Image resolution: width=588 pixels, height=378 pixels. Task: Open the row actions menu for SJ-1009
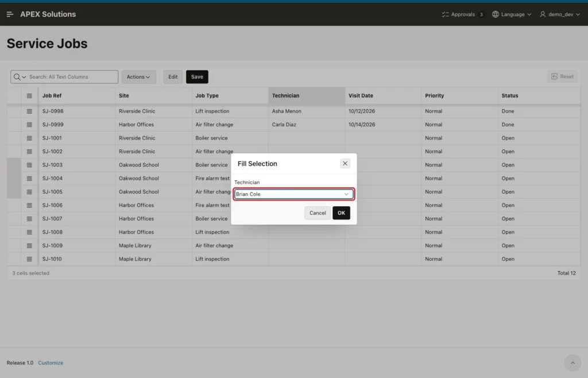pyautogui.click(x=29, y=246)
